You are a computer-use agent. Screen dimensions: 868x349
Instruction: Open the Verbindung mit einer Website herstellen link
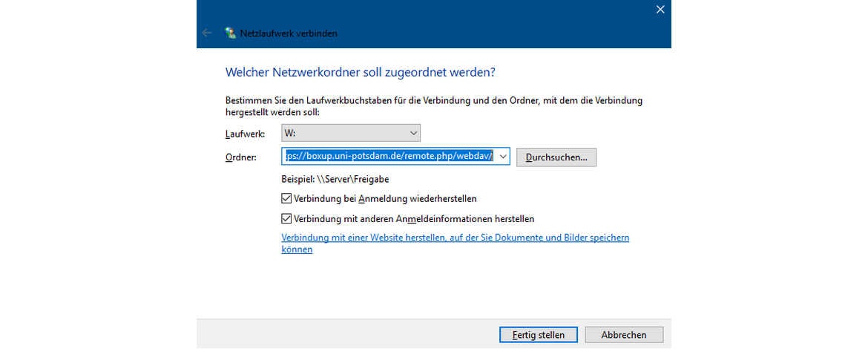point(455,238)
